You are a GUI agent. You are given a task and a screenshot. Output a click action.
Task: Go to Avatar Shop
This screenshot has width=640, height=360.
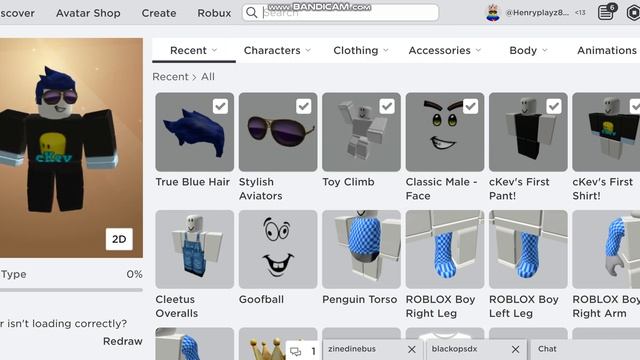(88, 13)
